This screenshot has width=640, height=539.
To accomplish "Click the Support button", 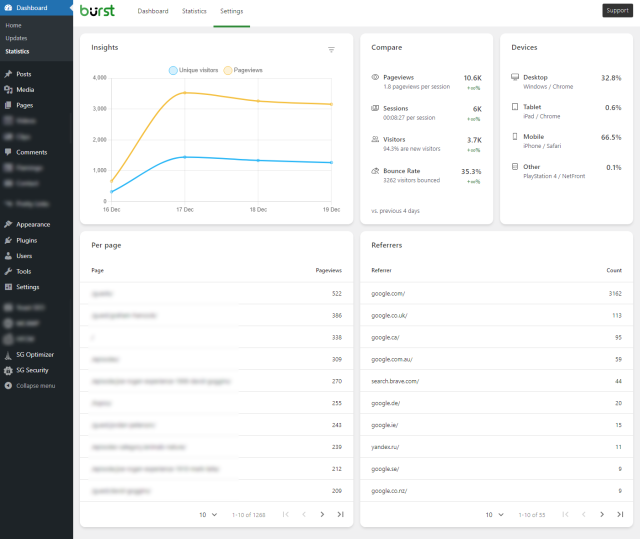I will (617, 11).
